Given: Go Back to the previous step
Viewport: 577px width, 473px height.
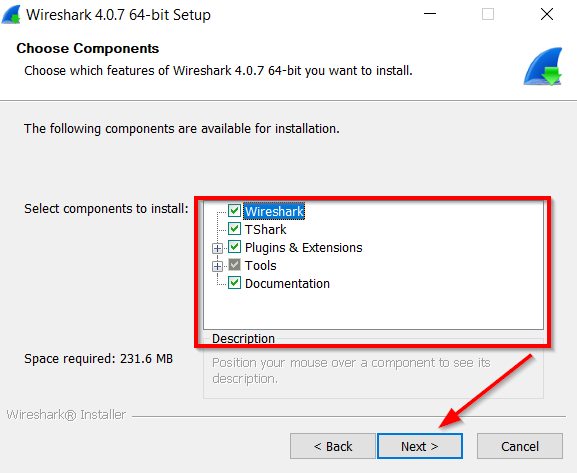Looking at the screenshot, I should coord(333,446).
